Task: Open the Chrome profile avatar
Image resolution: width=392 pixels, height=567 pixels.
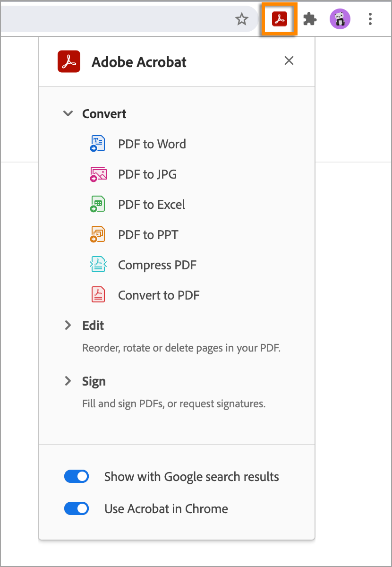Action: coord(340,19)
